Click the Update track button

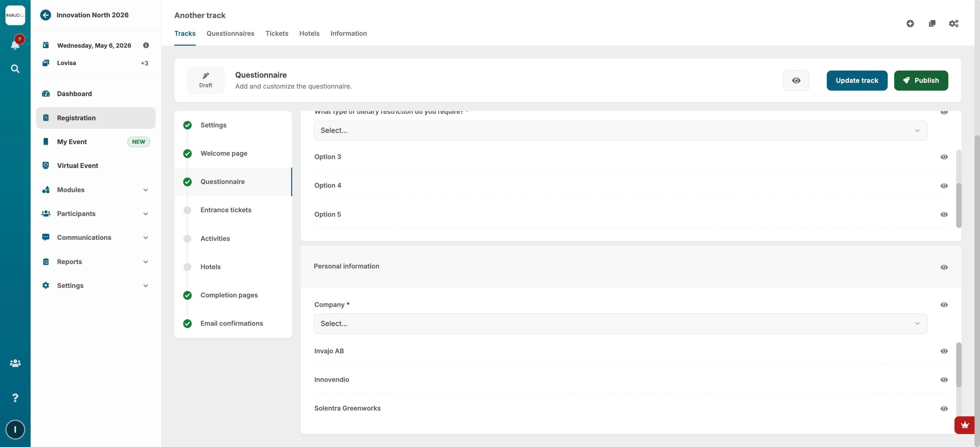coord(857,80)
